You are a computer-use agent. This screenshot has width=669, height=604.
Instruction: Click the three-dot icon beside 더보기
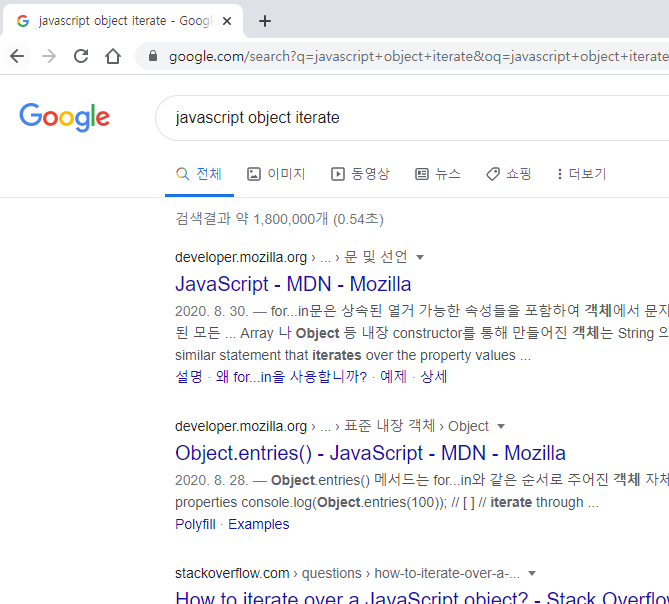tap(559, 174)
